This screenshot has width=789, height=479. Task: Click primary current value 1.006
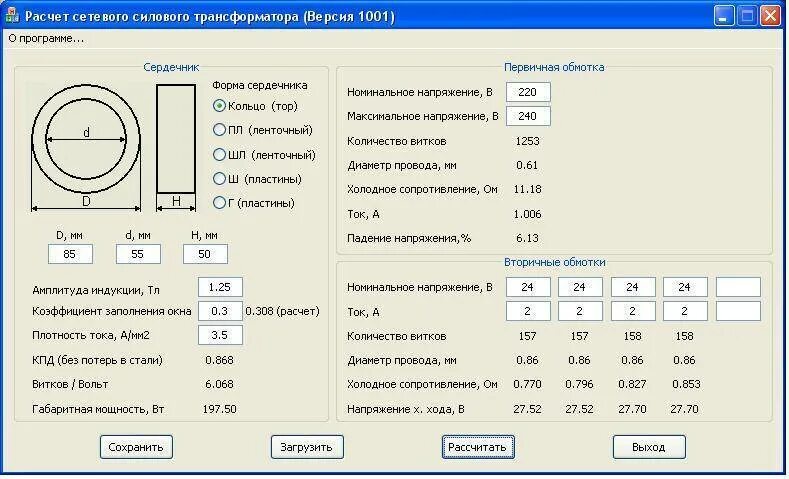[x=527, y=214]
